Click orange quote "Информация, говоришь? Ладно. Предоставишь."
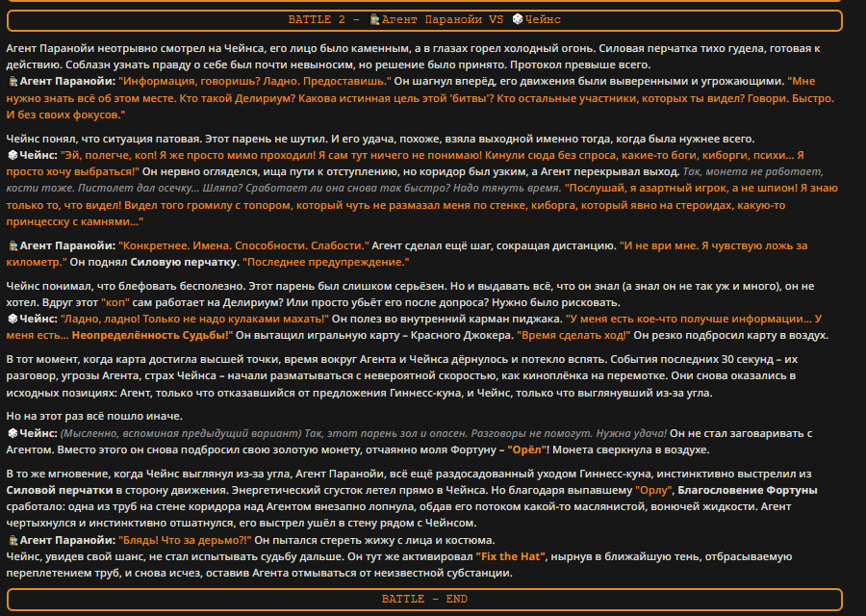 [x=255, y=81]
